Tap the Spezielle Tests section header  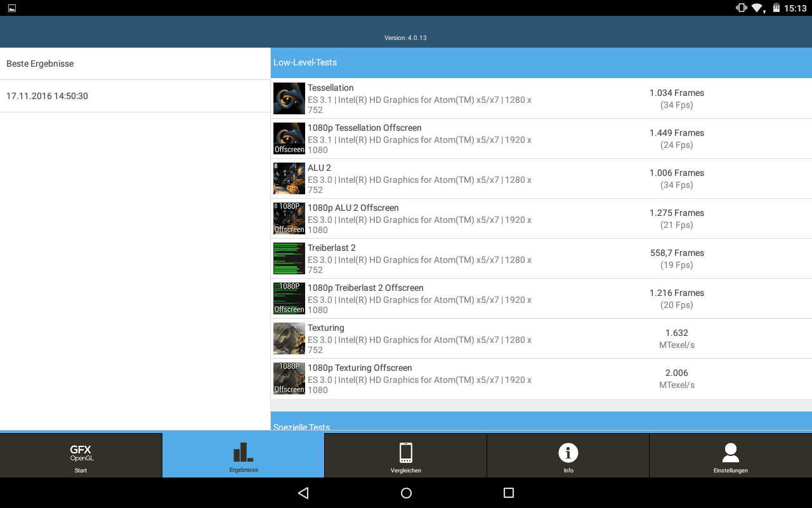coord(541,422)
